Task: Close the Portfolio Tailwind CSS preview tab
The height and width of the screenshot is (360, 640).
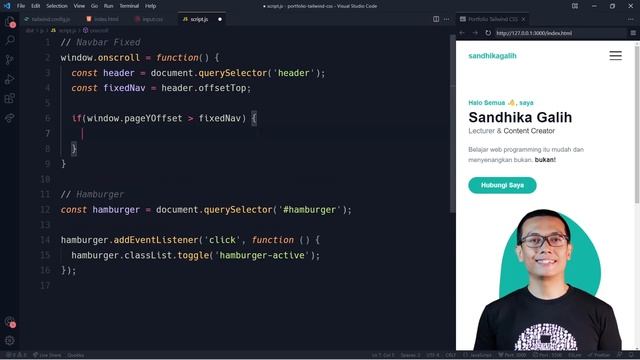Action: pyautogui.click(x=523, y=19)
